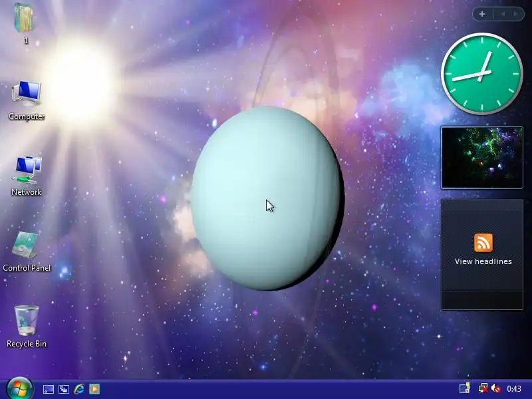Click the sidebar previous gadgets arrow
The width and height of the screenshot is (532, 399).
(x=503, y=14)
